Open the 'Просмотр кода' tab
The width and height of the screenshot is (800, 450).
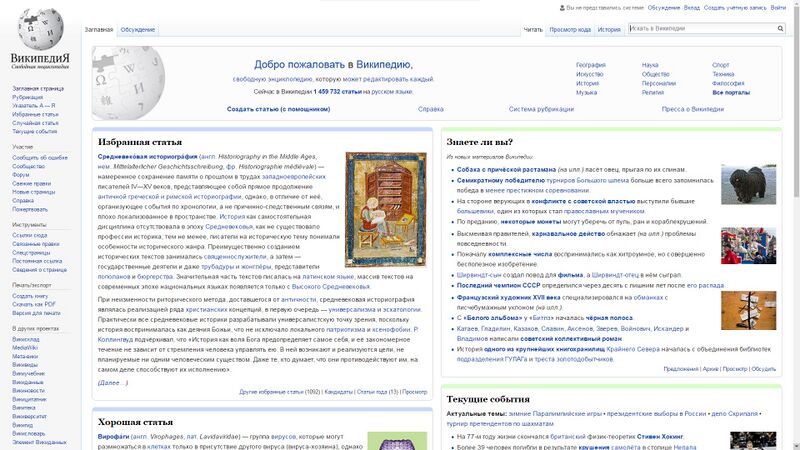pos(570,30)
